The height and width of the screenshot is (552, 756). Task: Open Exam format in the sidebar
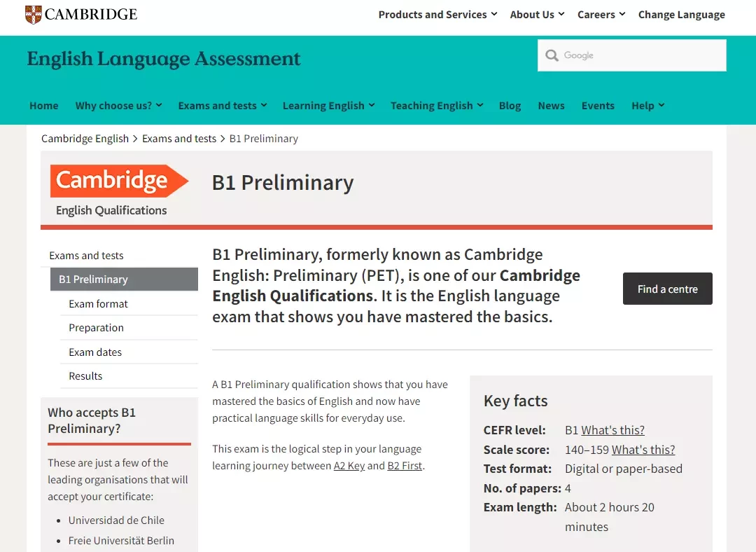(99, 303)
